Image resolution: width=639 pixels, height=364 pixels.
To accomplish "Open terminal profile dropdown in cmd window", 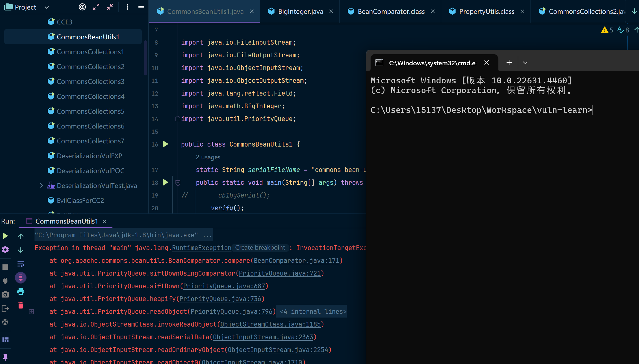I will [525, 63].
